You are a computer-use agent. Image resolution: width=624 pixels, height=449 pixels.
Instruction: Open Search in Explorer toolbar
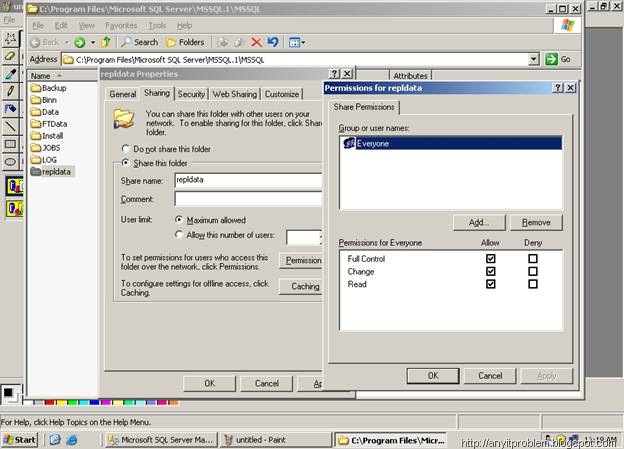click(140, 42)
